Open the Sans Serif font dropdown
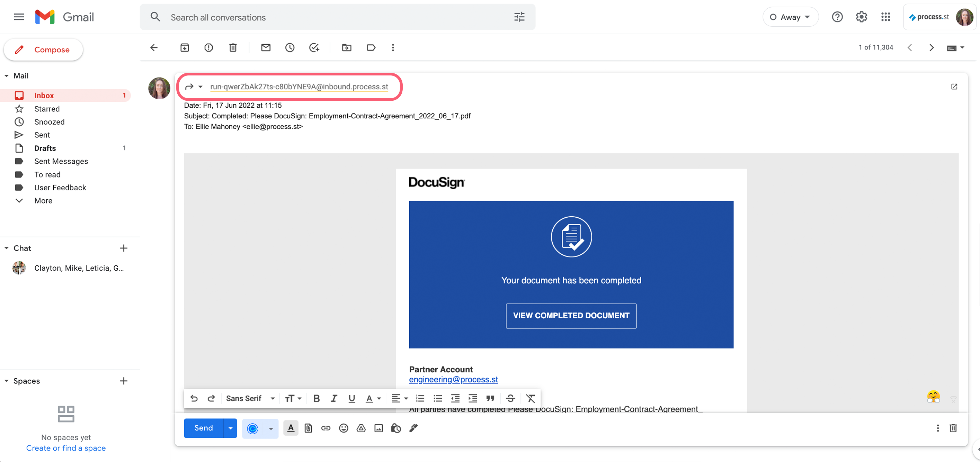 click(x=250, y=398)
